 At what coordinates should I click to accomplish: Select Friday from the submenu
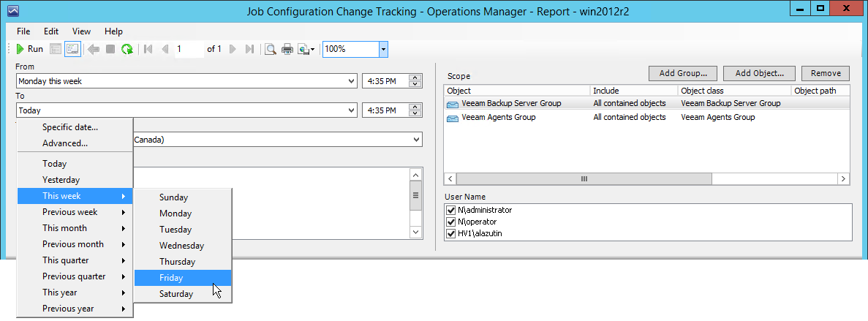click(171, 278)
